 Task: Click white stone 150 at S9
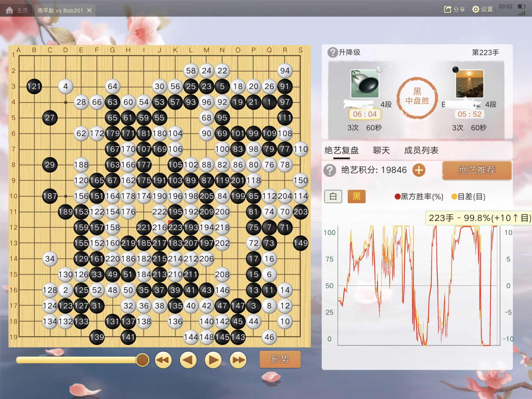[x=301, y=181]
